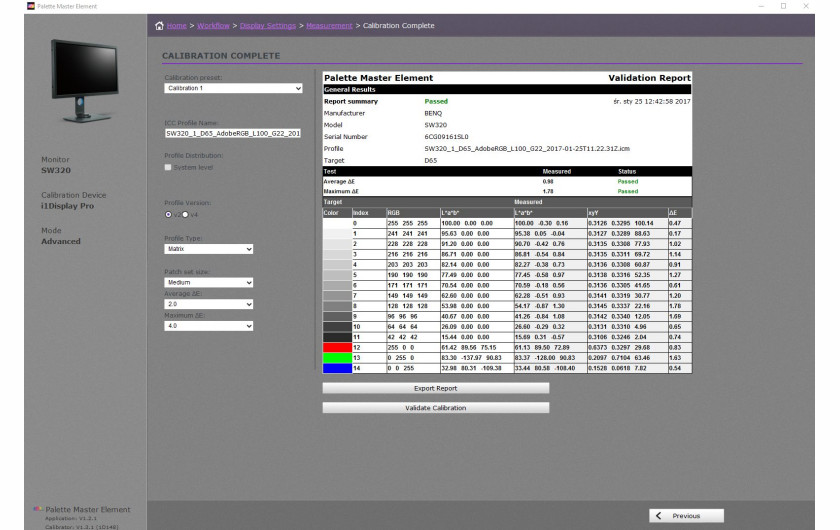Viewport: 840px width, 530px height.
Task: Click the 'CALIBRATION COMPLETE' heading
Action: click(221, 56)
